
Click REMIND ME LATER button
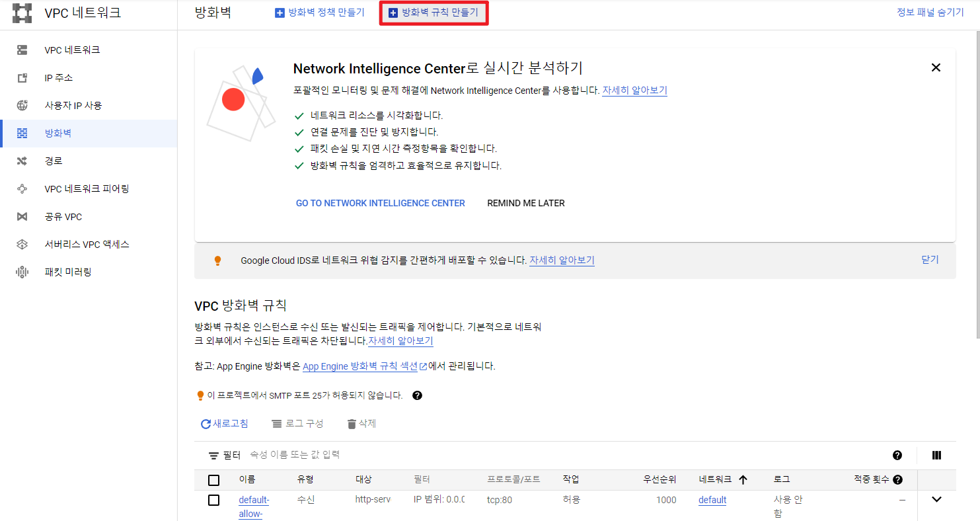[526, 203]
